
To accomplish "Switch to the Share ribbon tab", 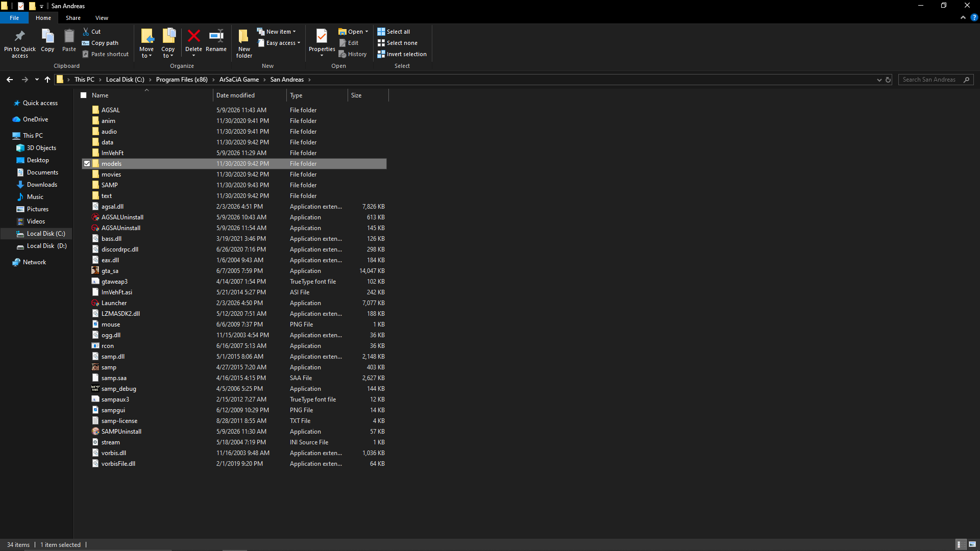I will point(73,18).
